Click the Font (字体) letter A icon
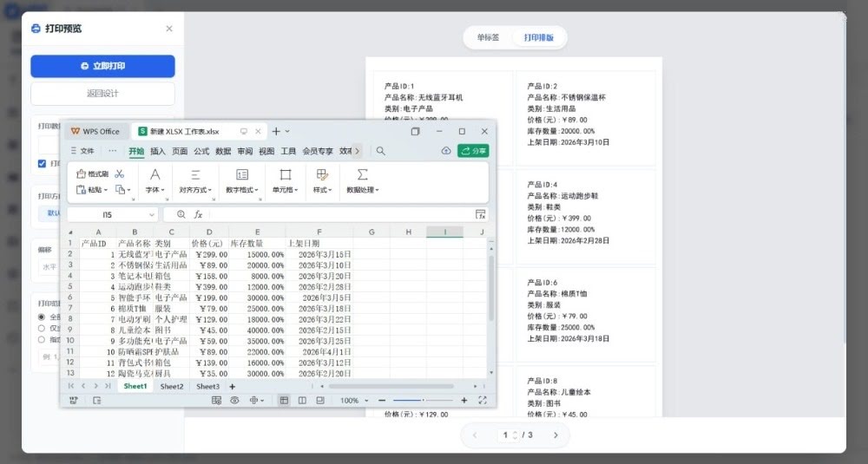 tap(155, 175)
